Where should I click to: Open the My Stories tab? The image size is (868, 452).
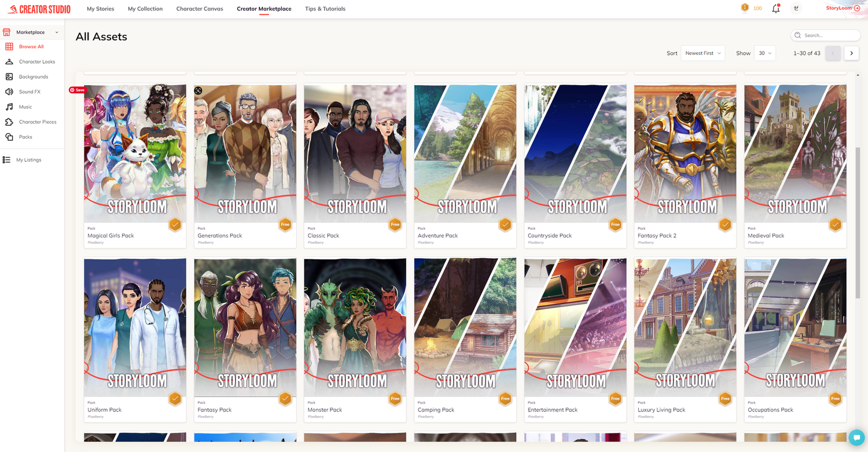(101, 9)
